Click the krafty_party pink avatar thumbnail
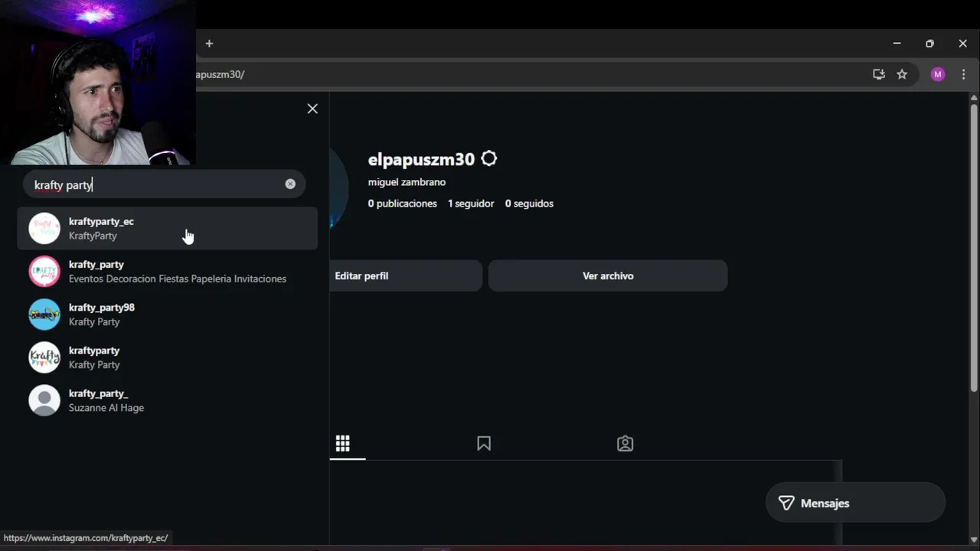Viewport: 980px width, 551px height. coord(44,271)
